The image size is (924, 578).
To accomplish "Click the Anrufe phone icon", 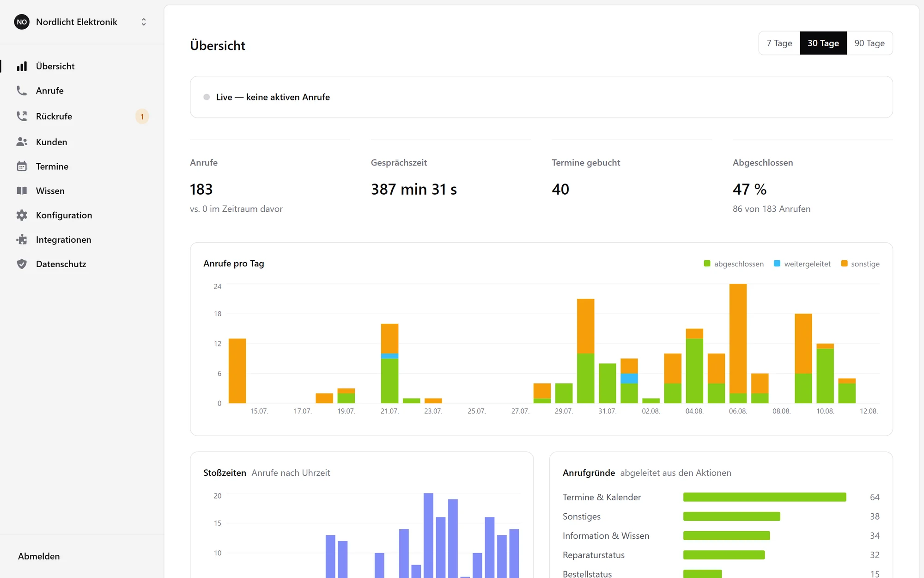I will click(x=22, y=91).
